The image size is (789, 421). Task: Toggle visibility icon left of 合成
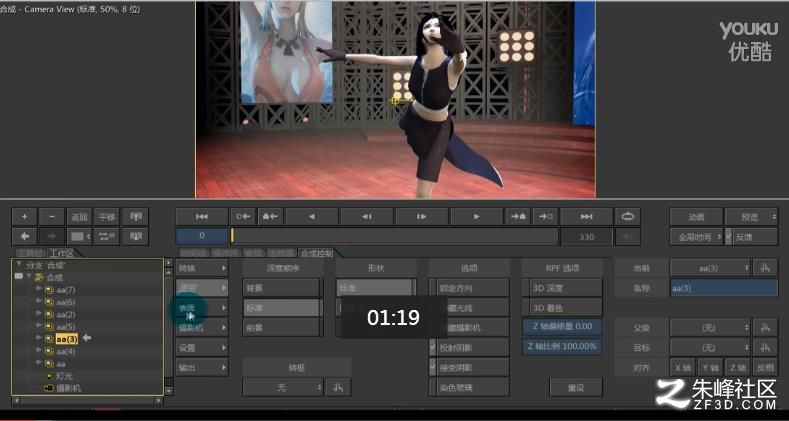coord(19,277)
